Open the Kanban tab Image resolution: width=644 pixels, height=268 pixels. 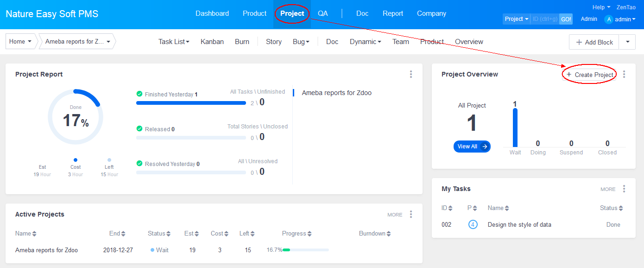pos(212,42)
